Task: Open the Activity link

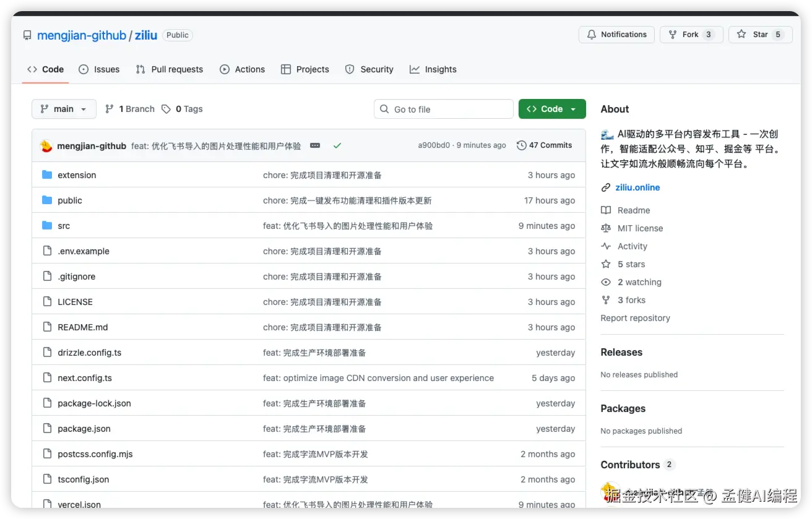Action: pos(624,246)
